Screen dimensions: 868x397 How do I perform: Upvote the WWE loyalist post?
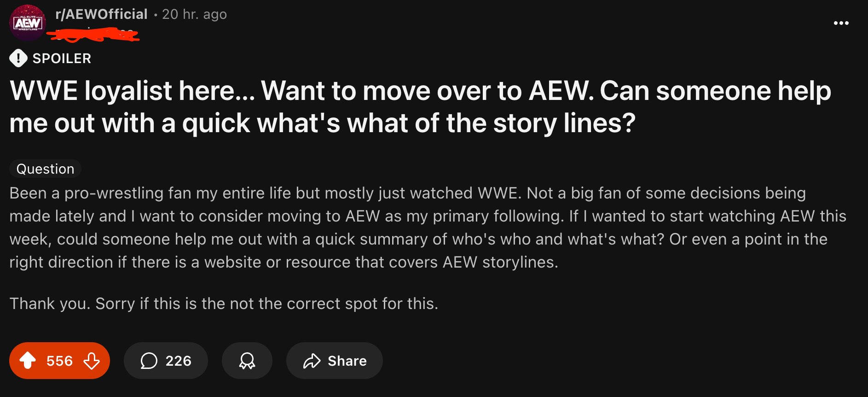tap(28, 361)
